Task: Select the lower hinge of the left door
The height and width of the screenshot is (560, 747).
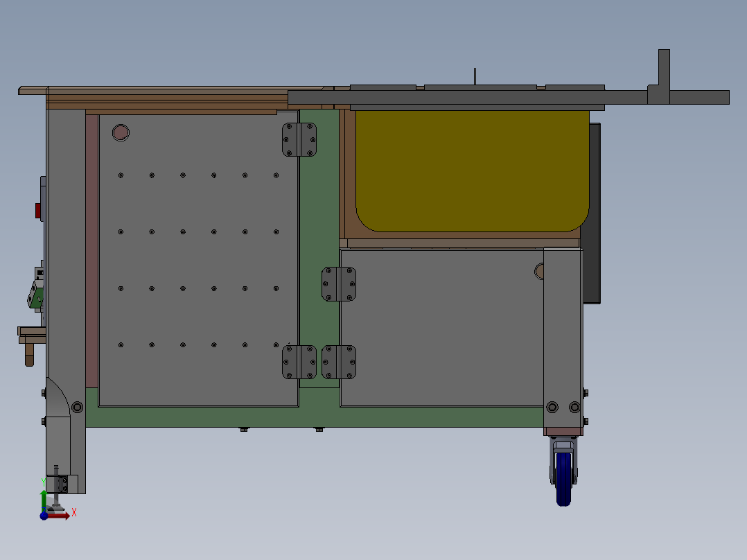Action: [299, 362]
